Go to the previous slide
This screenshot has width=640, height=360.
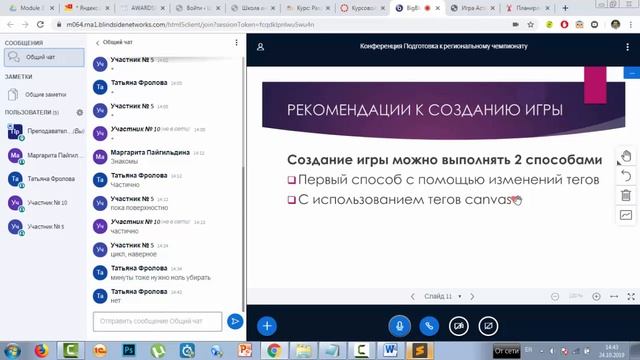tap(412, 296)
